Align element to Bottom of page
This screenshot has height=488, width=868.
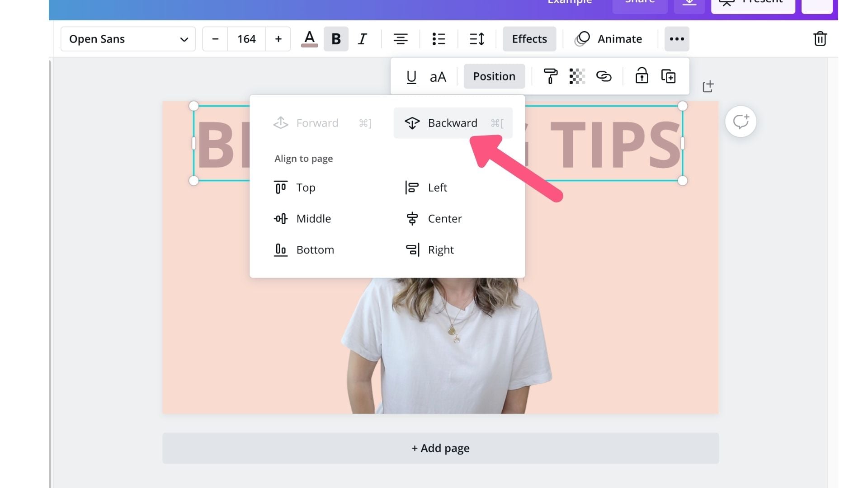point(304,250)
